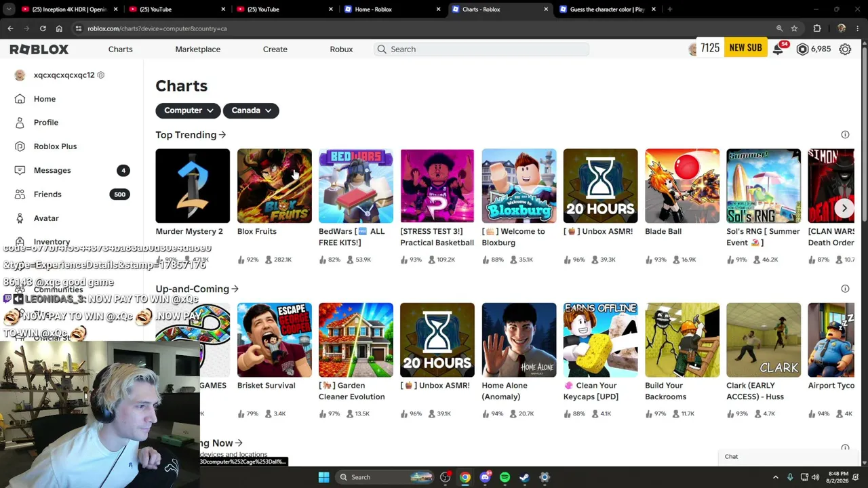Expand the Canada country dropdown

(251, 110)
